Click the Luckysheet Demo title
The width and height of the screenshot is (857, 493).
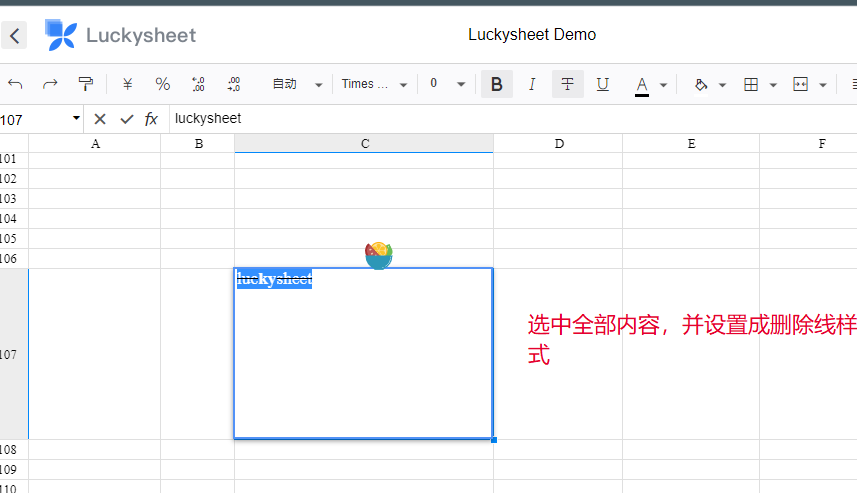(532, 34)
